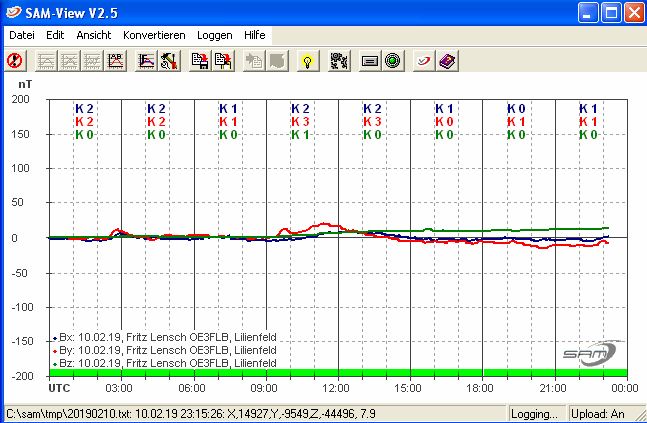Click the gray display panel icon

pos(369,60)
